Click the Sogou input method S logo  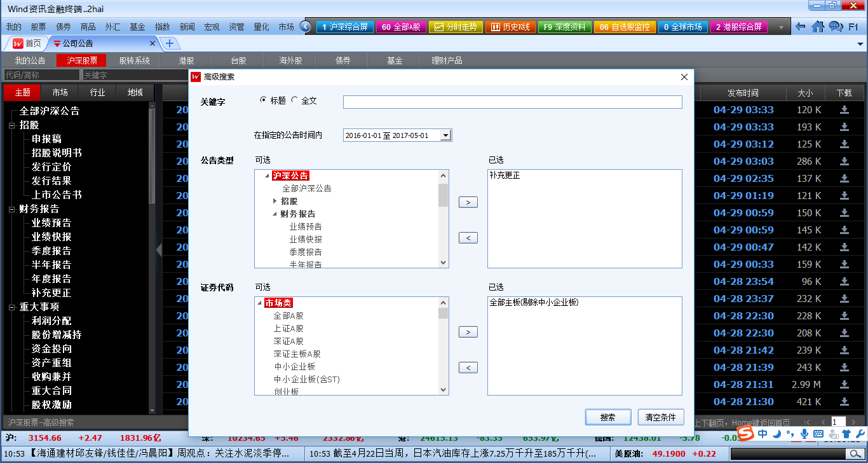[x=745, y=433]
